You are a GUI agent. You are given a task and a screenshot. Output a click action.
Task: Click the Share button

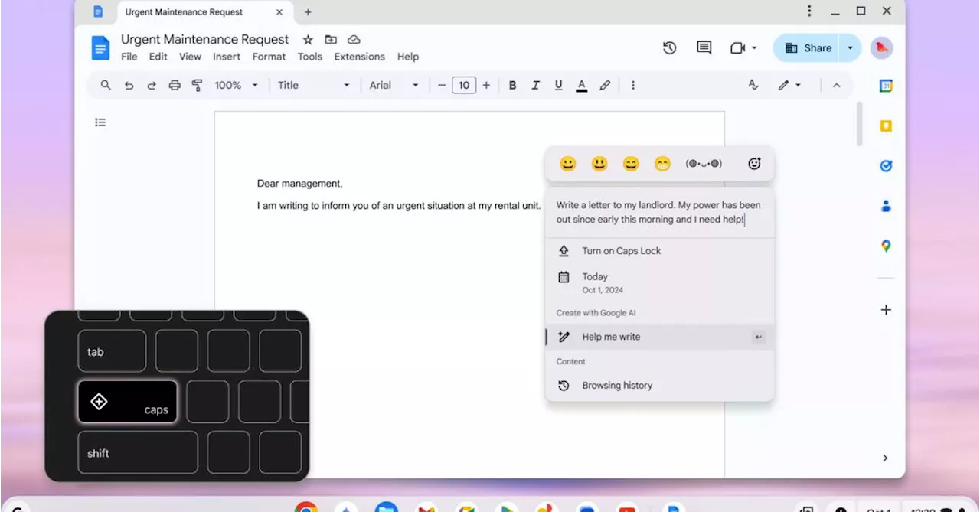pyautogui.click(x=807, y=47)
